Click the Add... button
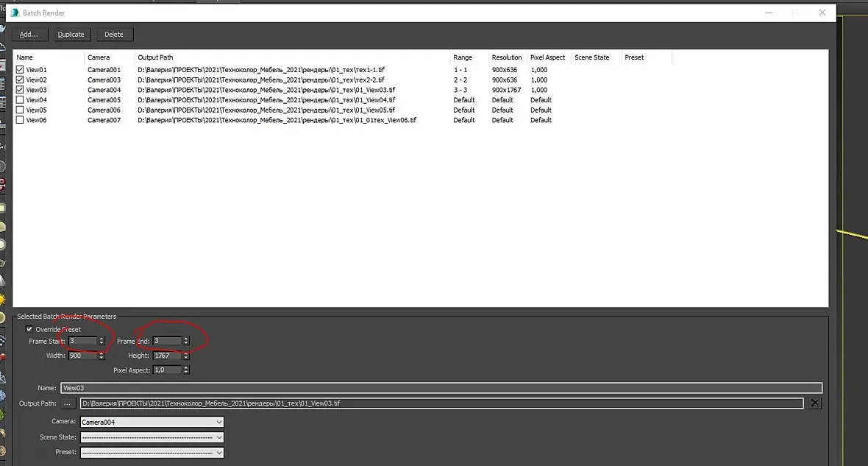This screenshot has width=868, height=466. click(29, 35)
